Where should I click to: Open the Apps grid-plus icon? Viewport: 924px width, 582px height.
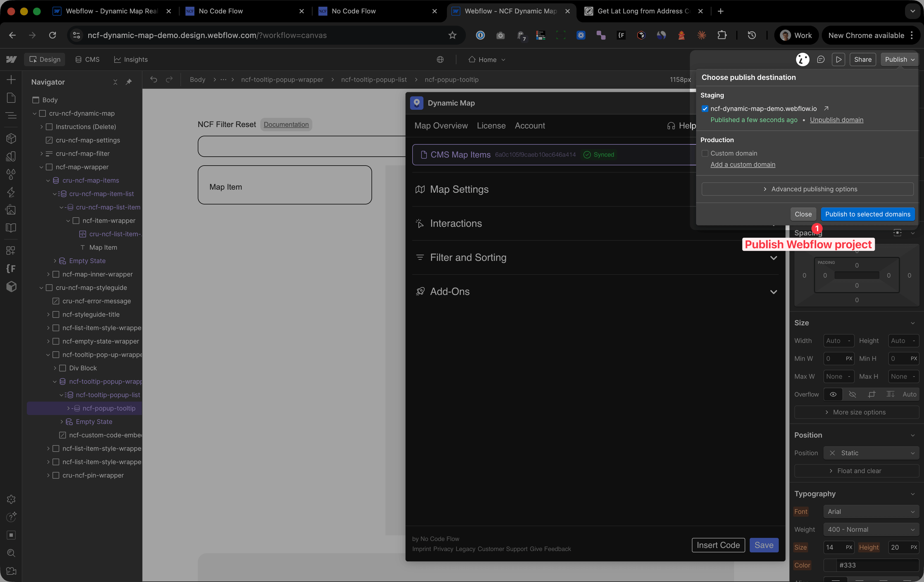pos(11,251)
